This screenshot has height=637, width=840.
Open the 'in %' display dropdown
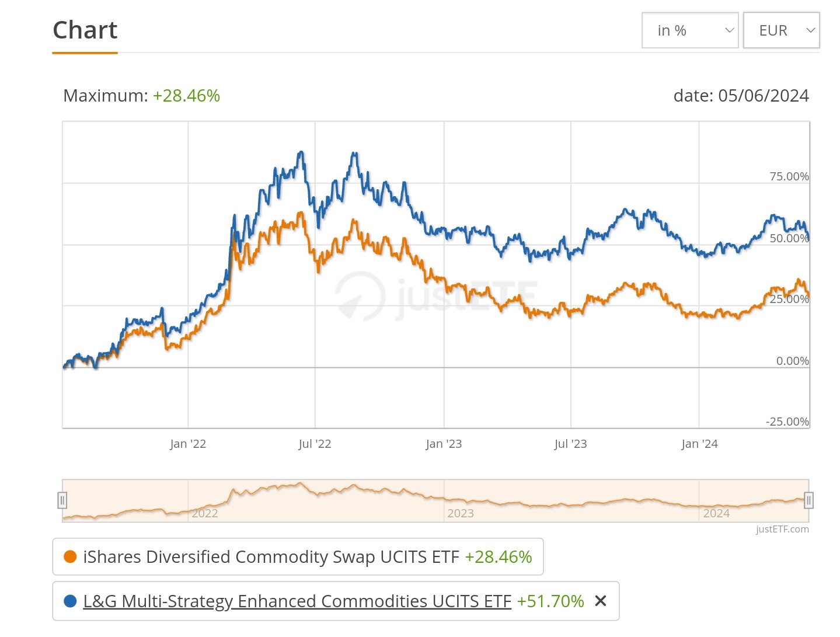[689, 30]
